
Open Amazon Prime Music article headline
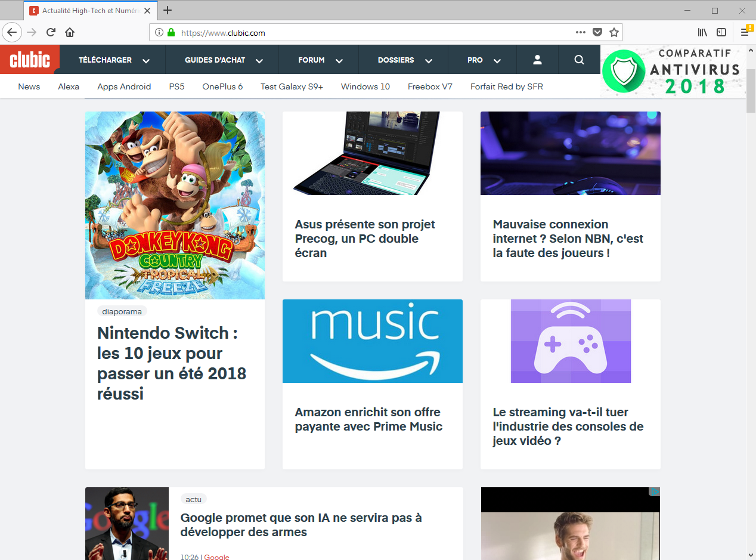368,419
